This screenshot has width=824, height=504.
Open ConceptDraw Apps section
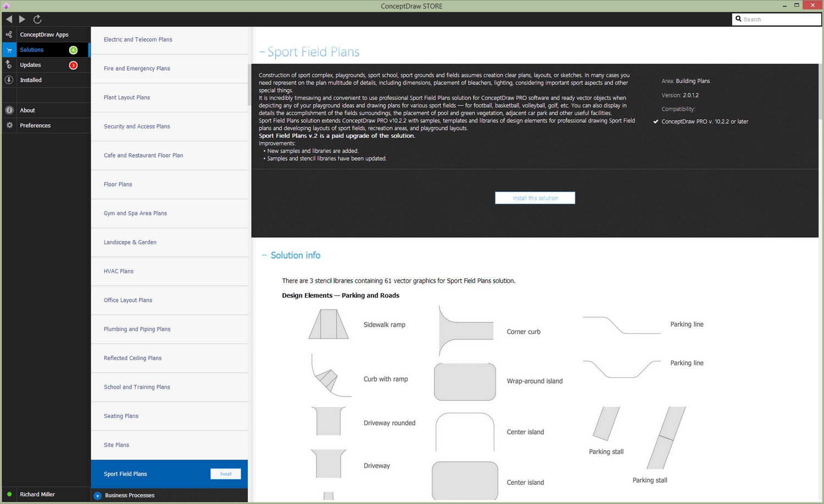(x=45, y=35)
